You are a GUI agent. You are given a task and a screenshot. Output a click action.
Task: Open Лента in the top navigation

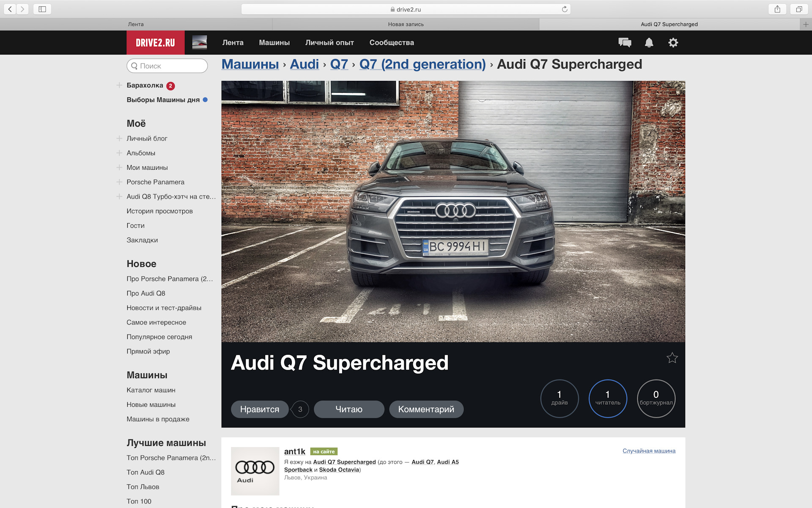pos(233,42)
